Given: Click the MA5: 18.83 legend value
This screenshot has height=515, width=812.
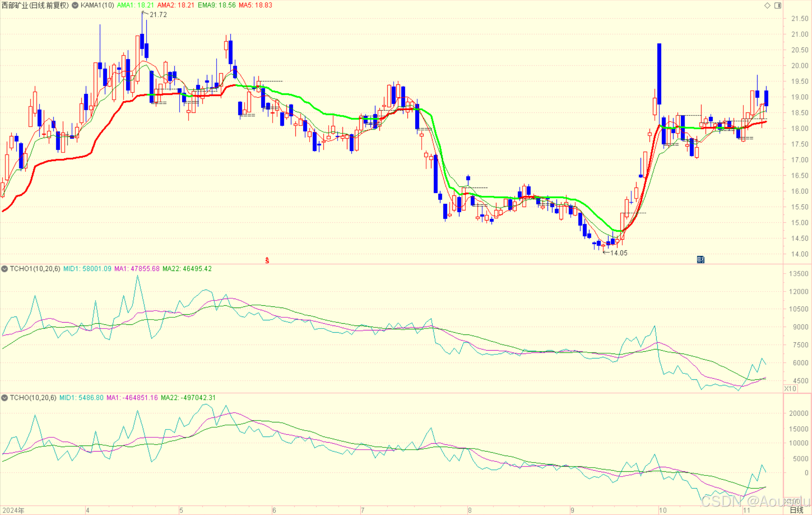Looking at the screenshot, I should pyautogui.click(x=255, y=5).
